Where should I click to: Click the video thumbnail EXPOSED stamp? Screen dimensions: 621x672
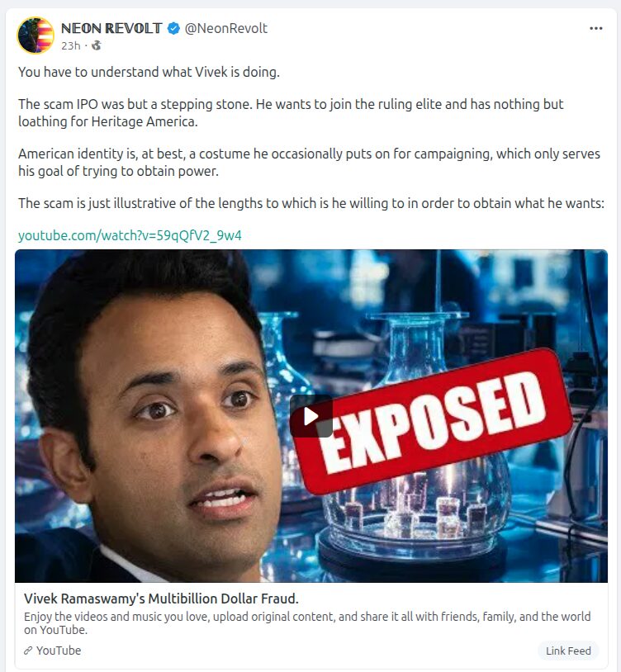tap(433, 421)
